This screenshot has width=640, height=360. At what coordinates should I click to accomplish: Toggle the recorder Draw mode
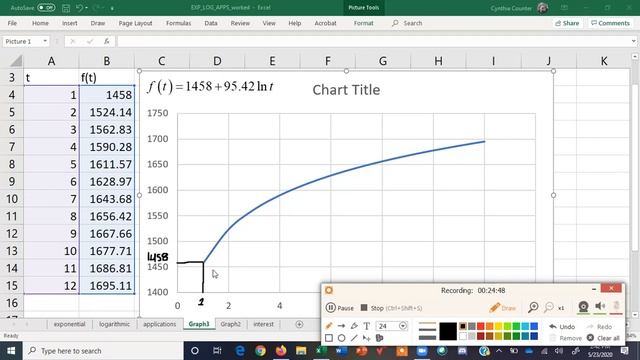pyautogui.click(x=503, y=308)
